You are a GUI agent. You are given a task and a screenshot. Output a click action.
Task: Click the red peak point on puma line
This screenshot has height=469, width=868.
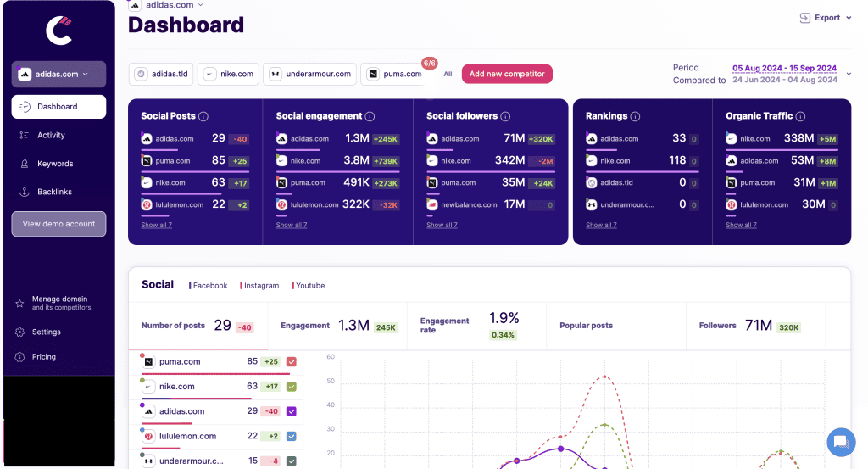[604, 377]
